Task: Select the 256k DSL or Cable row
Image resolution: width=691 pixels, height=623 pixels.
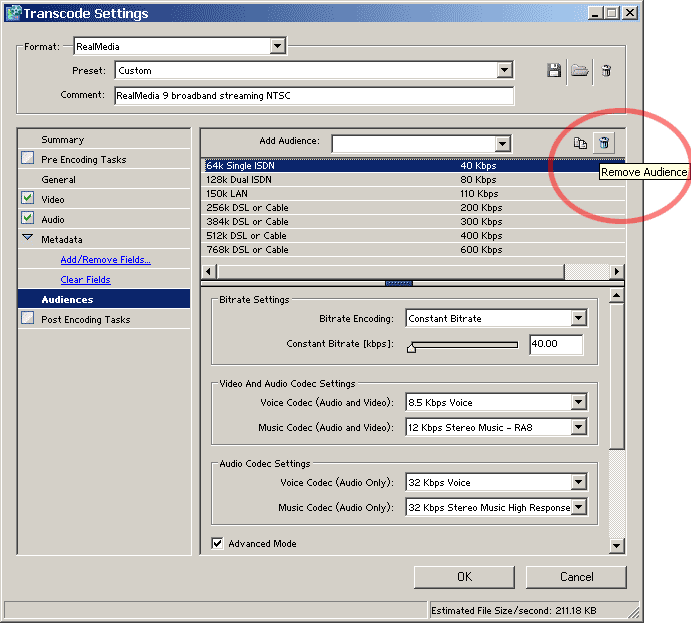Action: [x=413, y=208]
